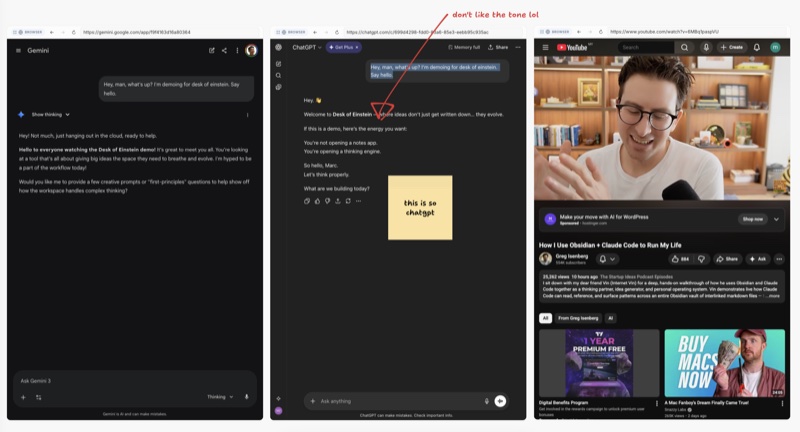Click the Shop now ad button

click(753, 219)
